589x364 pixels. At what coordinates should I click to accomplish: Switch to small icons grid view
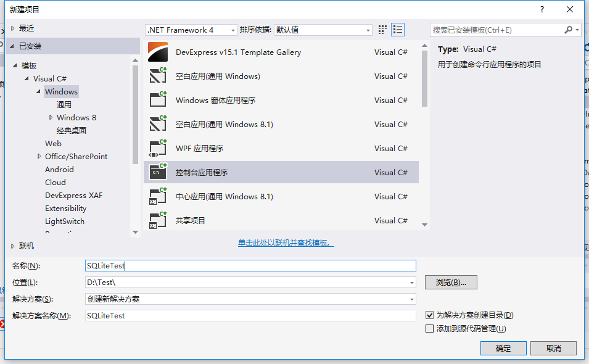point(382,30)
